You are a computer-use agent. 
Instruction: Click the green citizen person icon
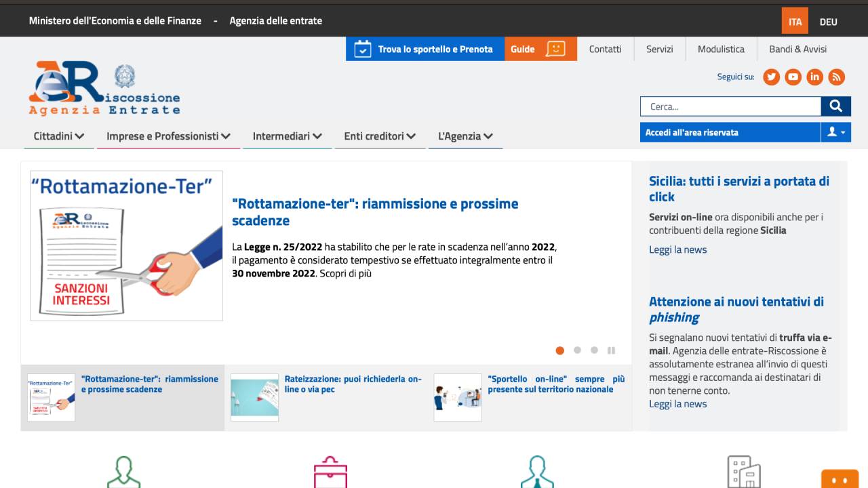123,472
